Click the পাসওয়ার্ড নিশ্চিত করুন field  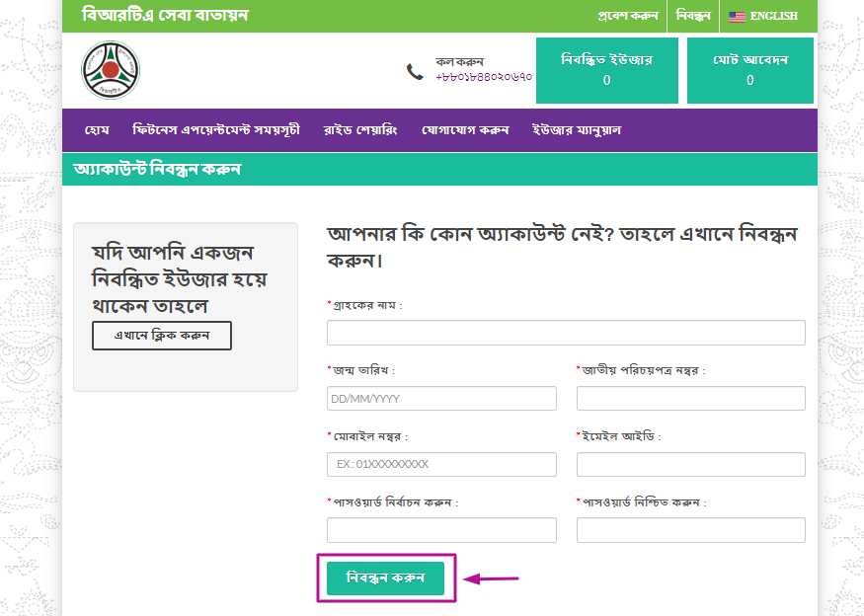click(x=690, y=531)
